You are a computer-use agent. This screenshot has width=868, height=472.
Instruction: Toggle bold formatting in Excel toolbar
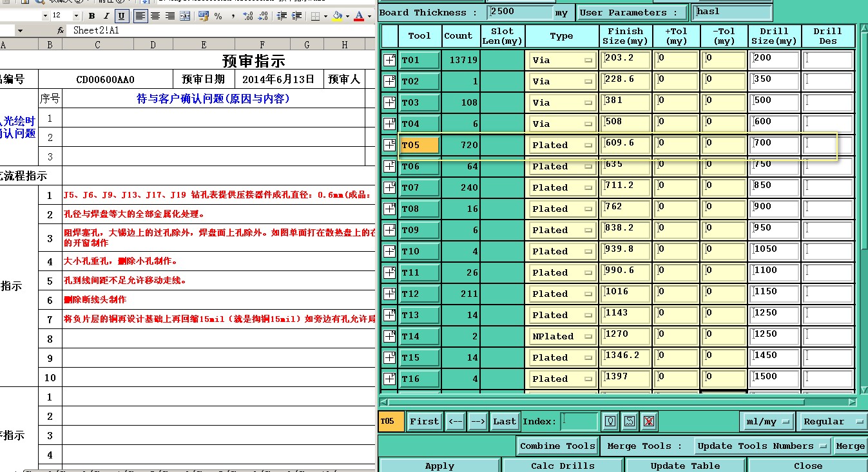click(92, 16)
